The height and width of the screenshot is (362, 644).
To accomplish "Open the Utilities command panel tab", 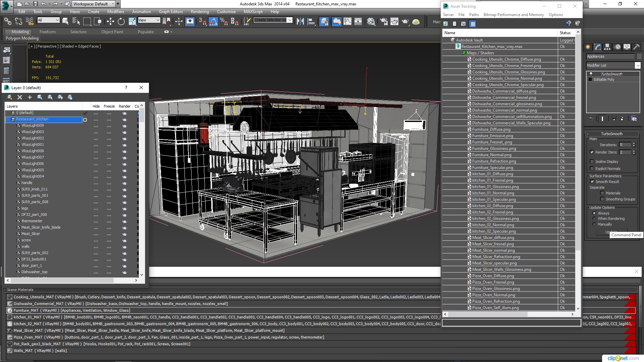I will (x=636, y=47).
